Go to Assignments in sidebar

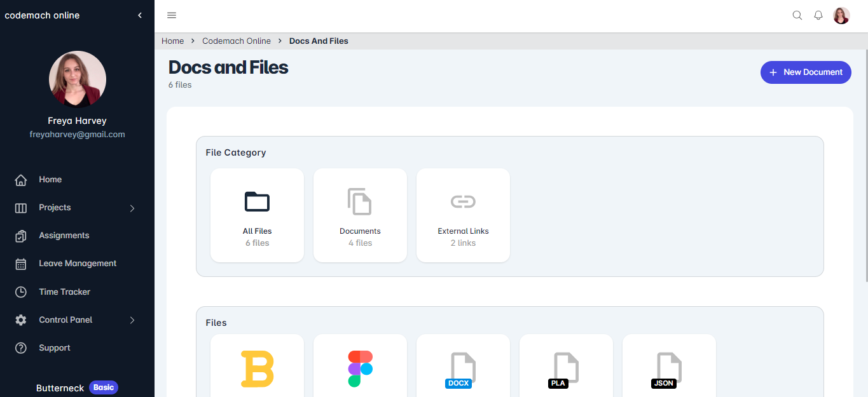pos(64,236)
